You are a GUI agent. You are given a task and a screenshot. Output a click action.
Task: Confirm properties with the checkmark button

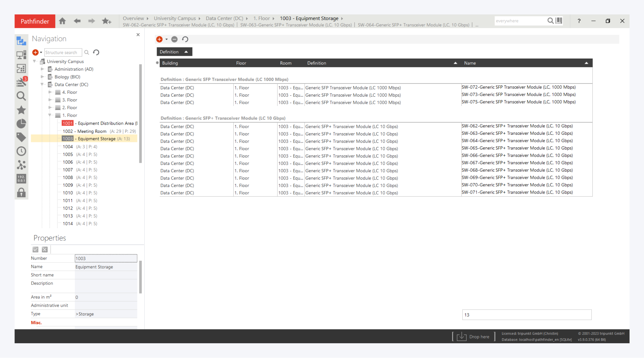pos(35,250)
